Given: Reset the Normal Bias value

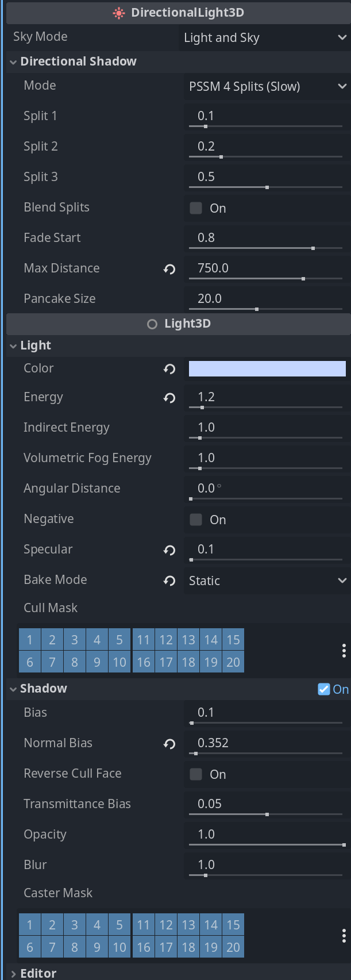Looking at the screenshot, I should pos(169,744).
